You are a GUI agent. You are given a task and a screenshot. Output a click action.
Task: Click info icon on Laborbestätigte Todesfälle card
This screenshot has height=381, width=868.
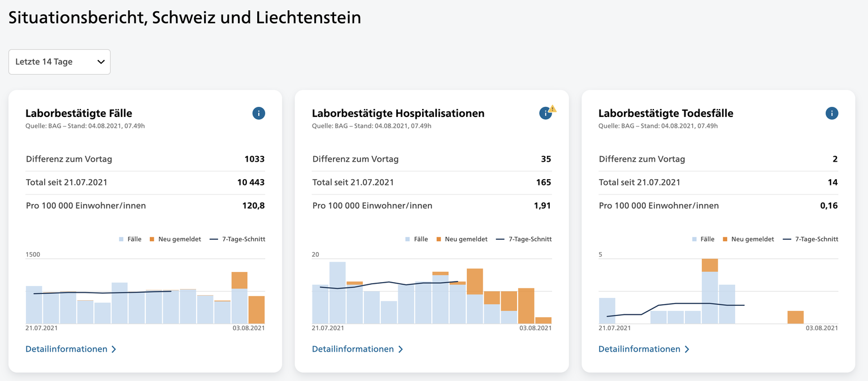click(x=831, y=114)
